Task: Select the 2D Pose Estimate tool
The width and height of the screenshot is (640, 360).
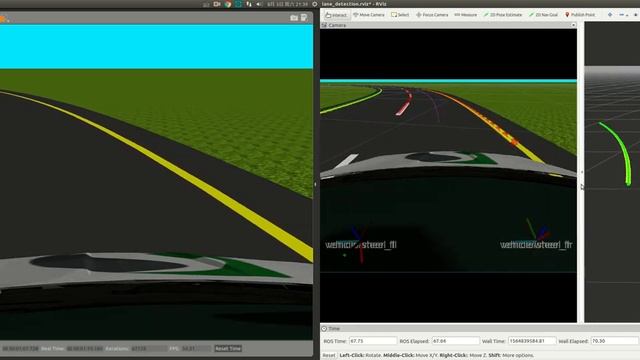Action: pos(502,15)
